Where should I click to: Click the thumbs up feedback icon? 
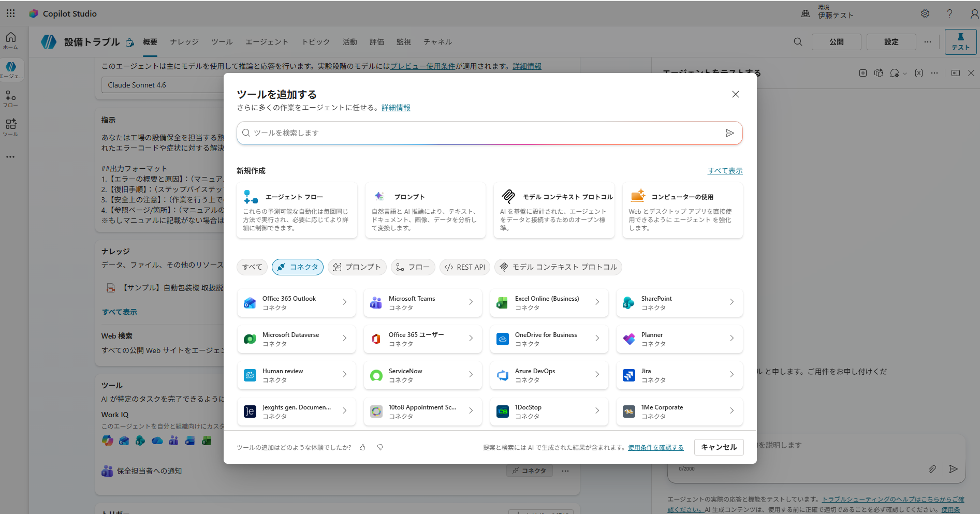click(362, 447)
